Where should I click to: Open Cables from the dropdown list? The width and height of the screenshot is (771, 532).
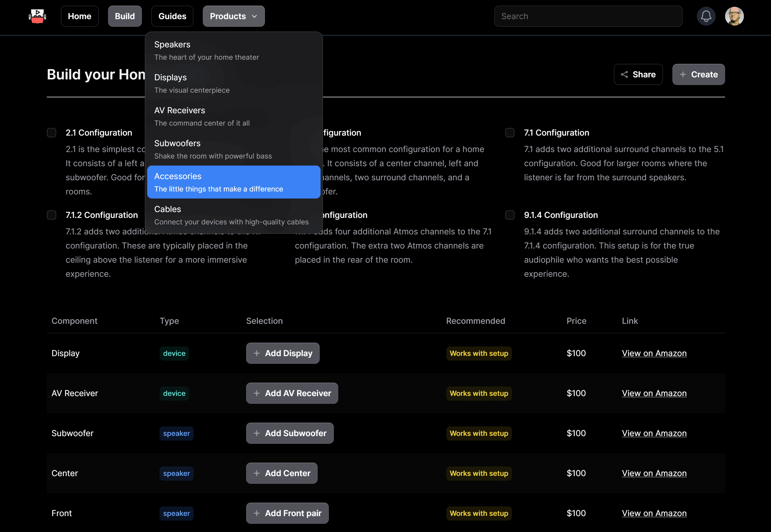[233, 215]
